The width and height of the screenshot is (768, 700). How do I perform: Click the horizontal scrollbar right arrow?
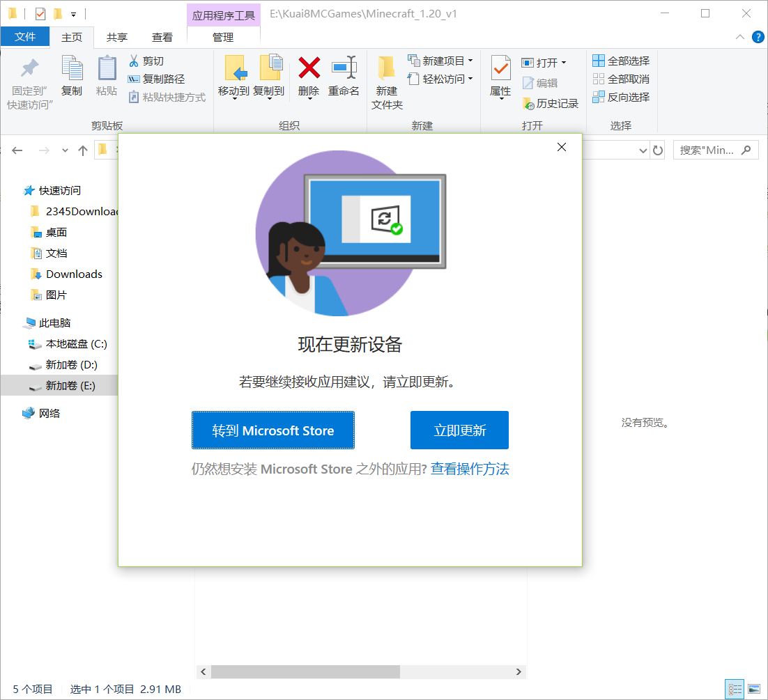519,671
